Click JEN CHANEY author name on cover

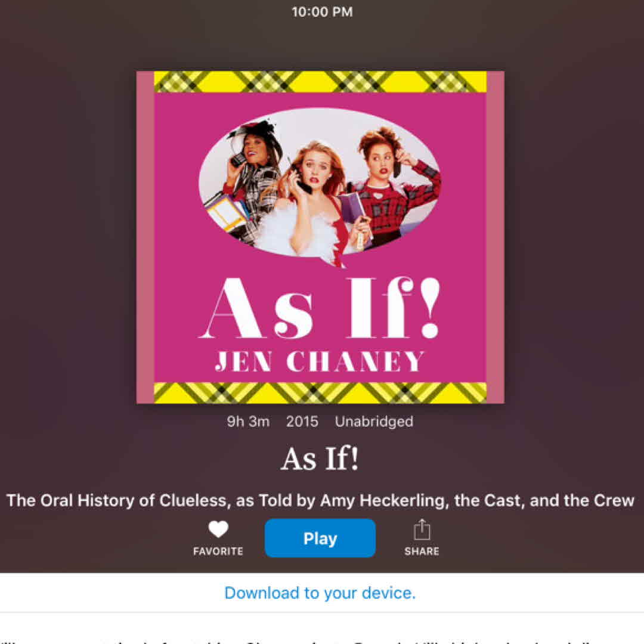point(320,361)
